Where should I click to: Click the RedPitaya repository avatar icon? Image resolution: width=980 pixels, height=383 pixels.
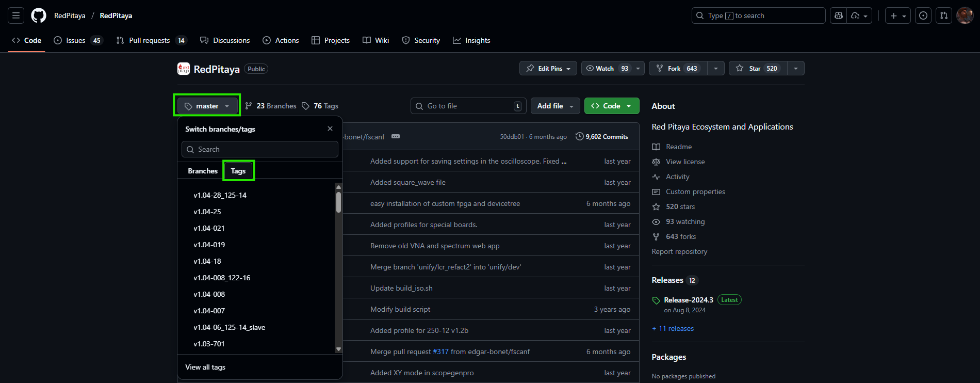183,69
